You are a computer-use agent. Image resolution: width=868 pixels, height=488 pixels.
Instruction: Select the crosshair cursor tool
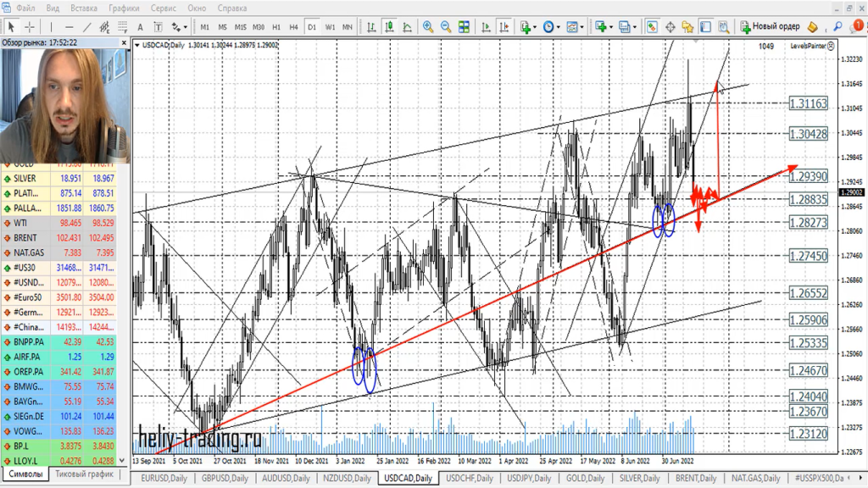[30, 27]
